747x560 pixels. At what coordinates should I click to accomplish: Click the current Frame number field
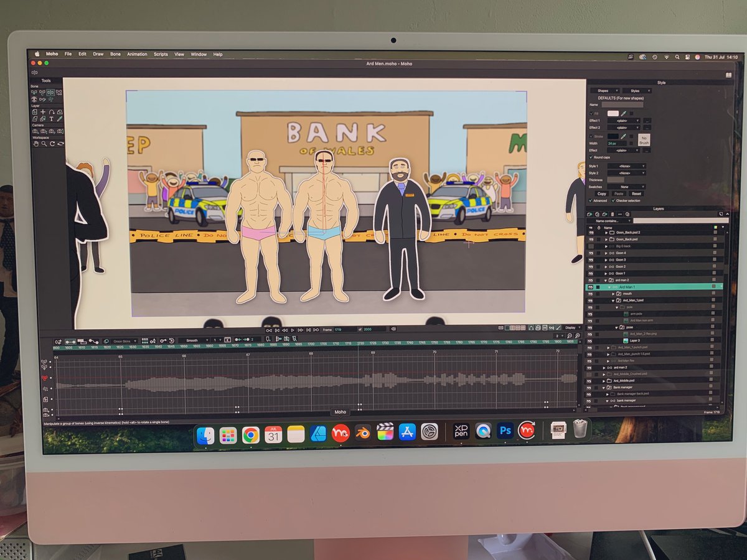(344, 329)
